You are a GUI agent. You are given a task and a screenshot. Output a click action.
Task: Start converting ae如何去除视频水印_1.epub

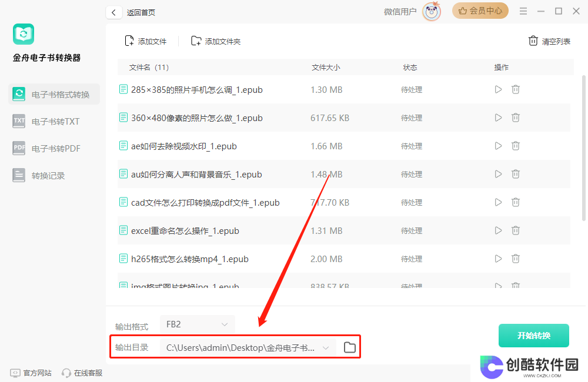click(x=498, y=145)
